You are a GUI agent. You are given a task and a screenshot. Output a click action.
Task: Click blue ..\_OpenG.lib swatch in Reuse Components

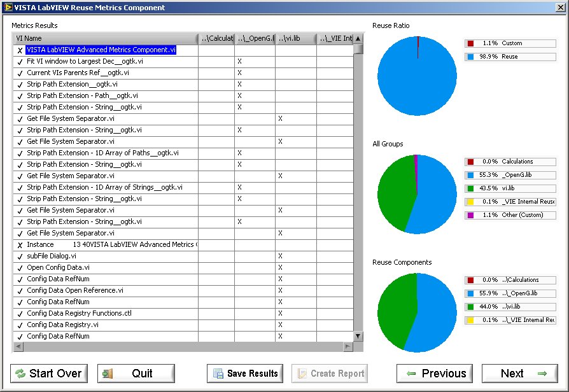coord(470,293)
